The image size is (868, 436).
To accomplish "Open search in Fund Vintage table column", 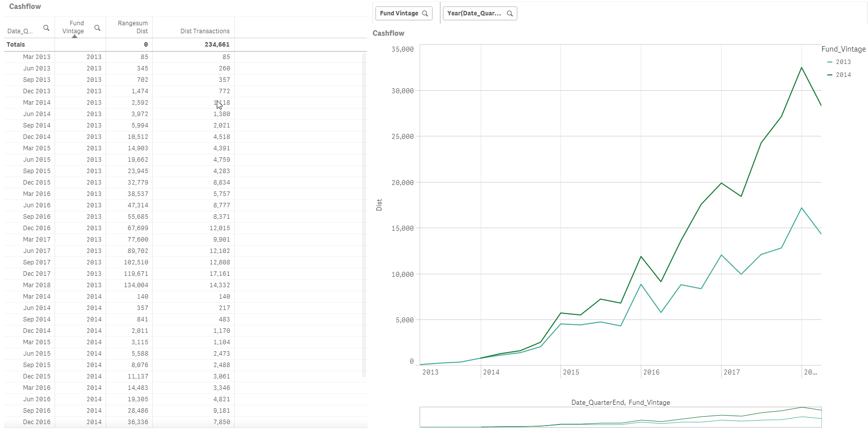I will point(97,28).
